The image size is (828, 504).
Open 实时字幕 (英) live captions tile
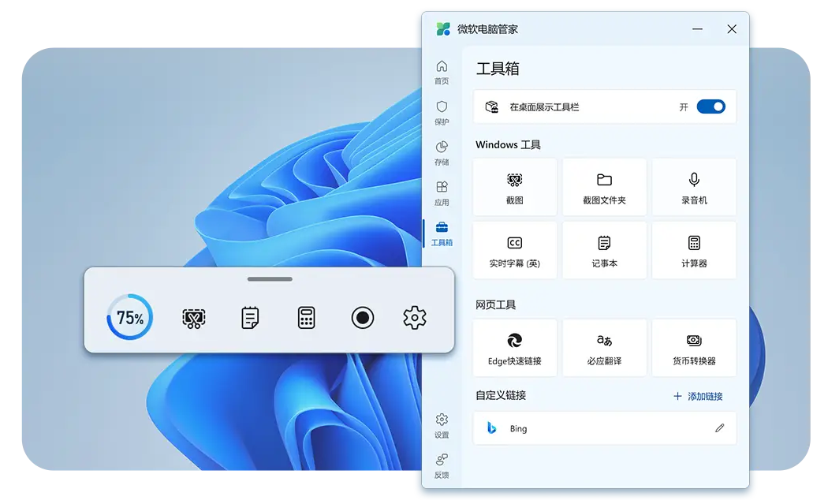click(x=515, y=250)
